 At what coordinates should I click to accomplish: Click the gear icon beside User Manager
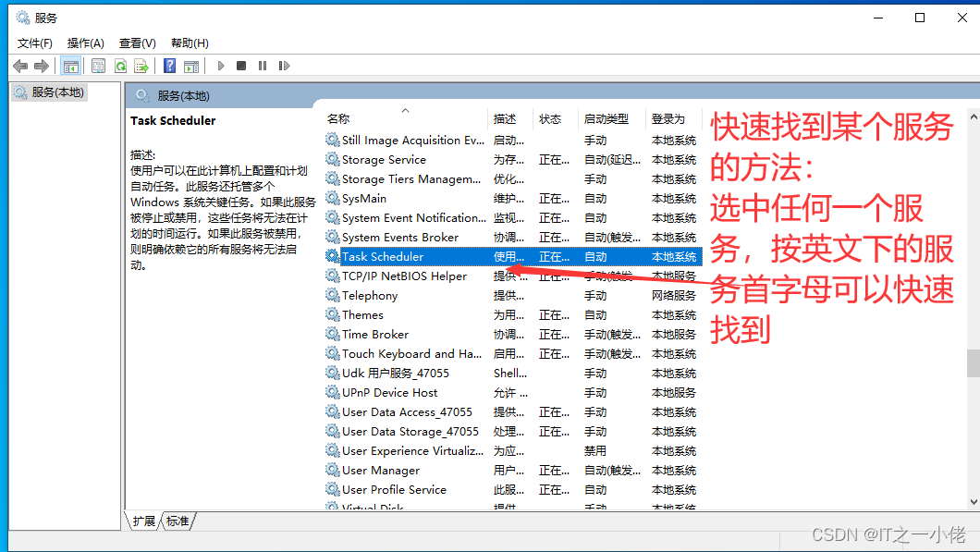[x=333, y=470]
